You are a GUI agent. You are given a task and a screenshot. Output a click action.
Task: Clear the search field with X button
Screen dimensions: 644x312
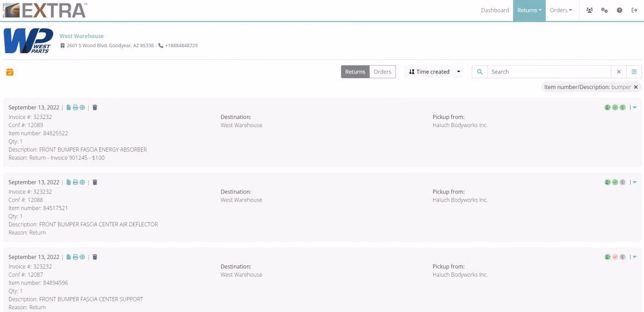pos(618,72)
